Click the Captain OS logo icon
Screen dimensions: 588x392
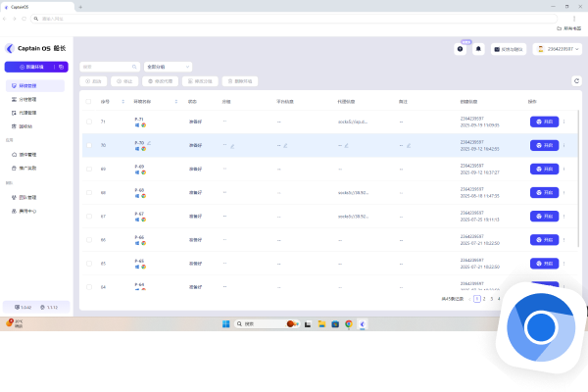(10, 48)
